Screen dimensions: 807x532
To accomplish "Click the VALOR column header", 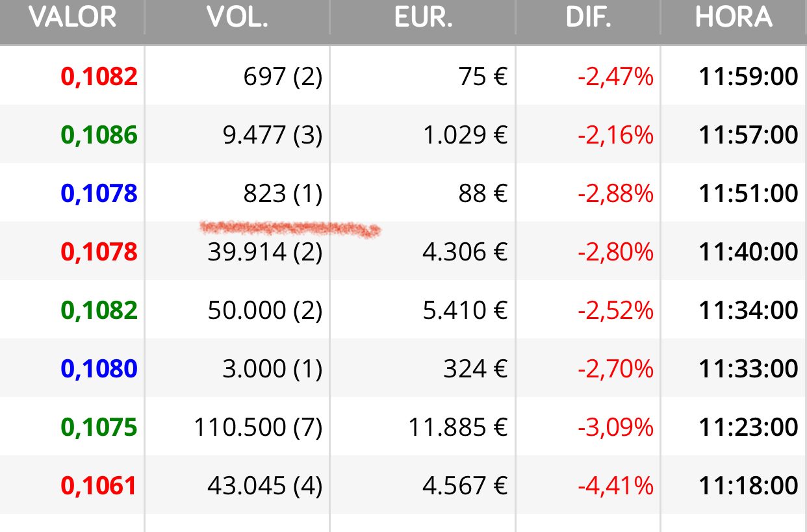I will point(72,18).
